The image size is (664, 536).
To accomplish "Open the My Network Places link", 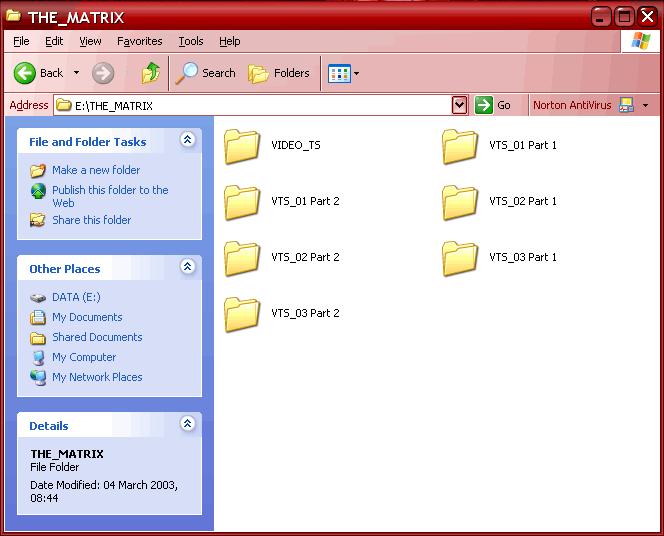I will [x=97, y=377].
